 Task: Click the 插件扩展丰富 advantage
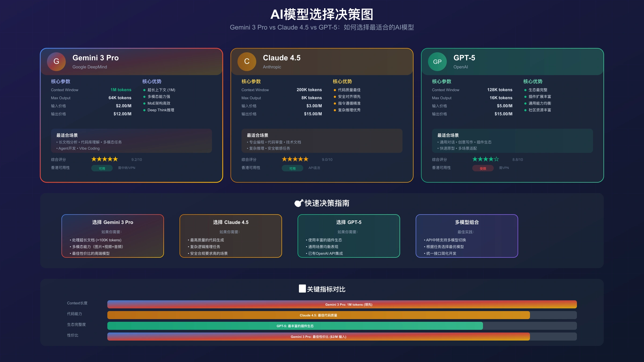click(540, 97)
